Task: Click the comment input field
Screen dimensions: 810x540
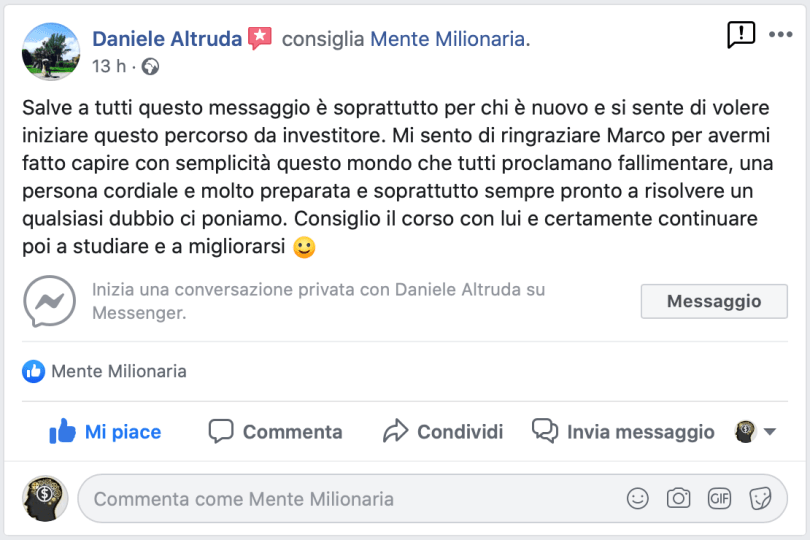Action: (x=350, y=498)
